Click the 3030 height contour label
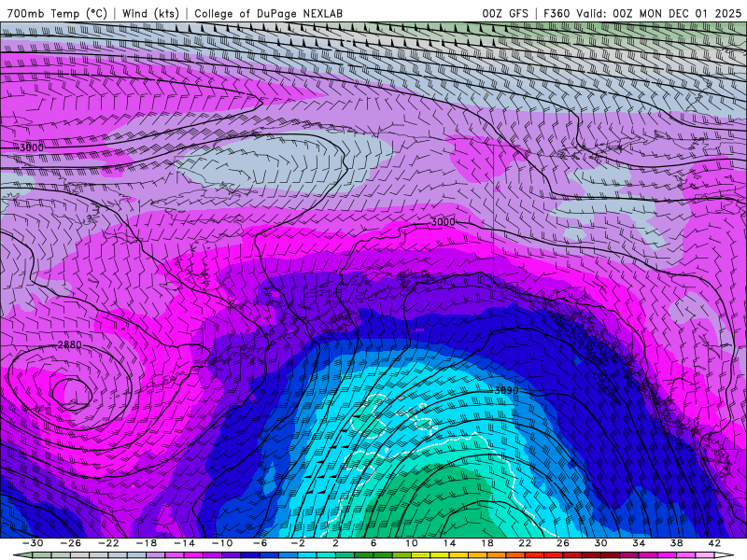 click(505, 390)
